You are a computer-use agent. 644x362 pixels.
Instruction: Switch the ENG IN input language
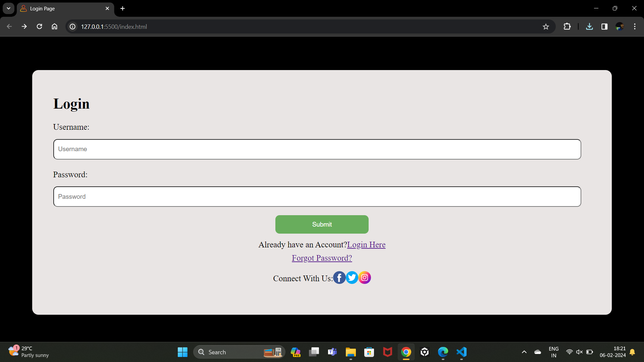pyautogui.click(x=554, y=352)
